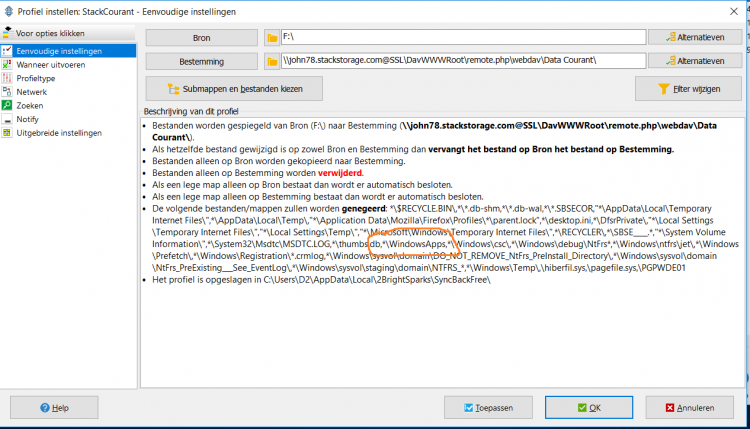Click the folder icon beside the Bron path

(x=272, y=38)
